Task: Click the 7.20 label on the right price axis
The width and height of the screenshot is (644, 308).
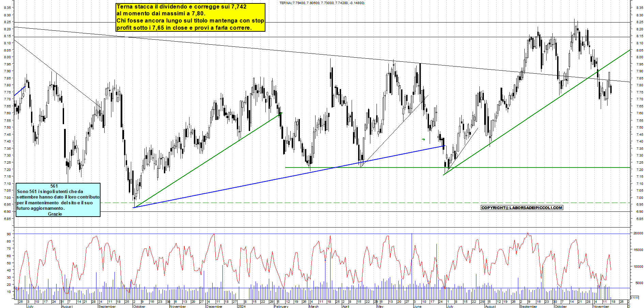Action: tap(640, 170)
